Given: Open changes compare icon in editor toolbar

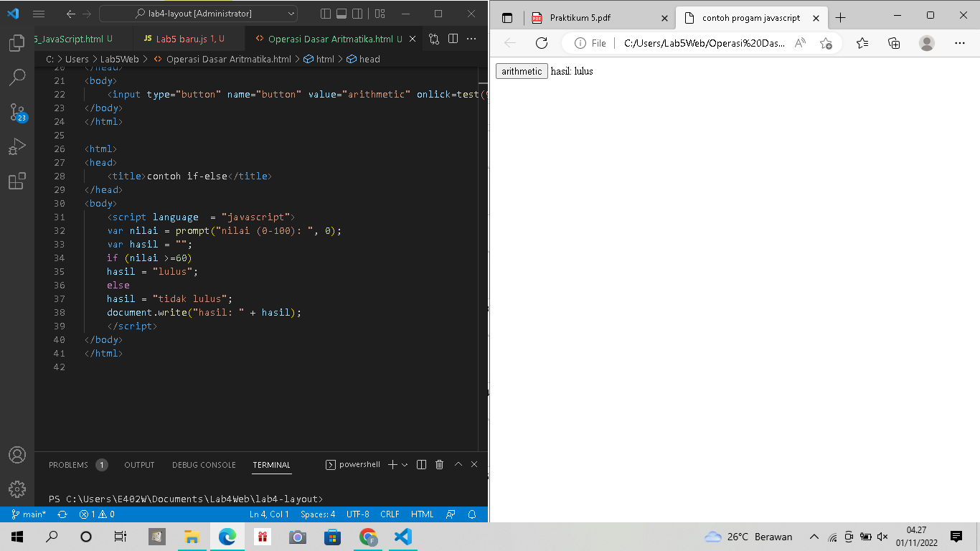Looking at the screenshot, I should point(434,39).
